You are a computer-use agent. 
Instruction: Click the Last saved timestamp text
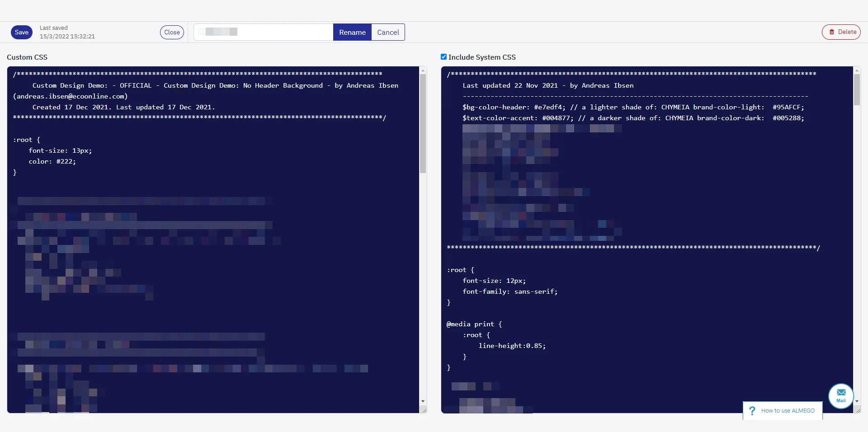coord(67,37)
